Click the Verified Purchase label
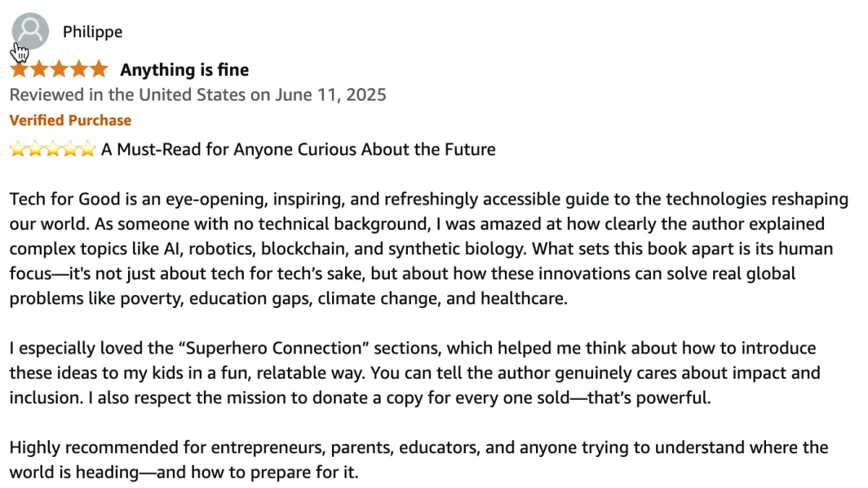This screenshot has height=488, width=868. pyautogui.click(x=70, y=120)
